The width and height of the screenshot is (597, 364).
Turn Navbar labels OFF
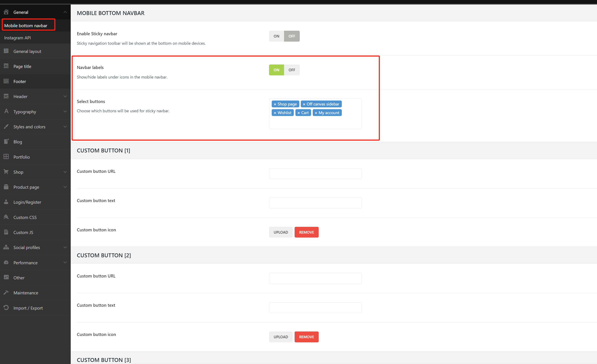(292, 70)
